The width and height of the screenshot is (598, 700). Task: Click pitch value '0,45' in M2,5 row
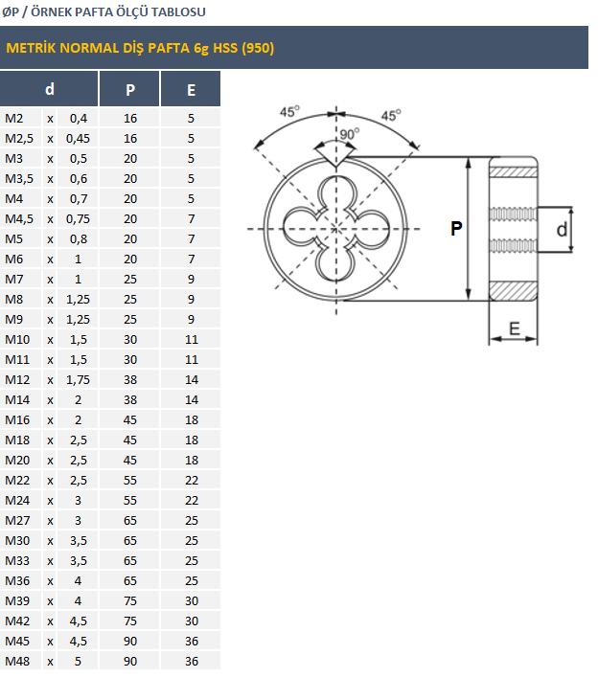click(79, 139)
